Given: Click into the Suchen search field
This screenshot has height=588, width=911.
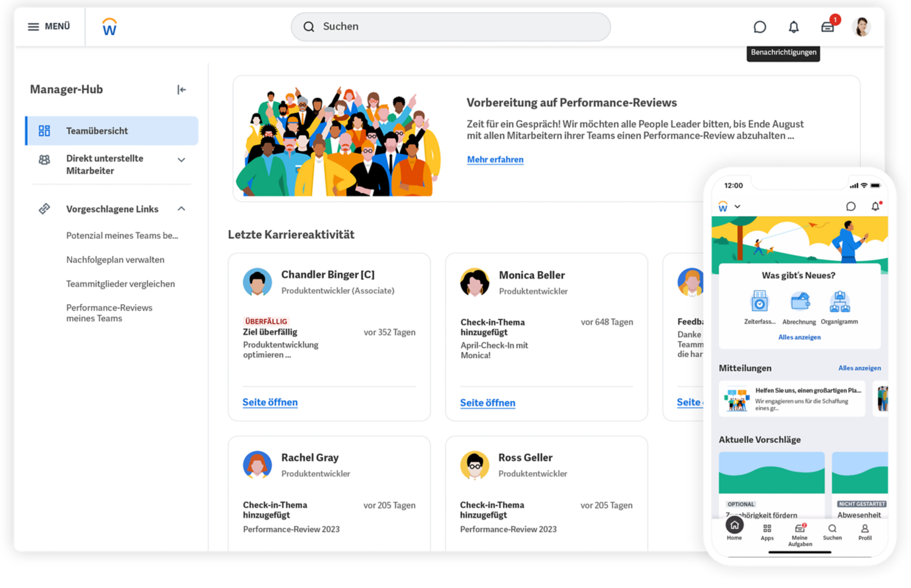Looking at the screenshot, I should [x=451, y=27].
